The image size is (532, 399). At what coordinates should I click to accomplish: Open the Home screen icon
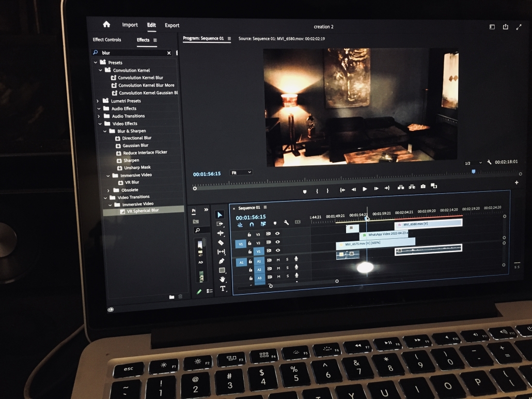106,24
